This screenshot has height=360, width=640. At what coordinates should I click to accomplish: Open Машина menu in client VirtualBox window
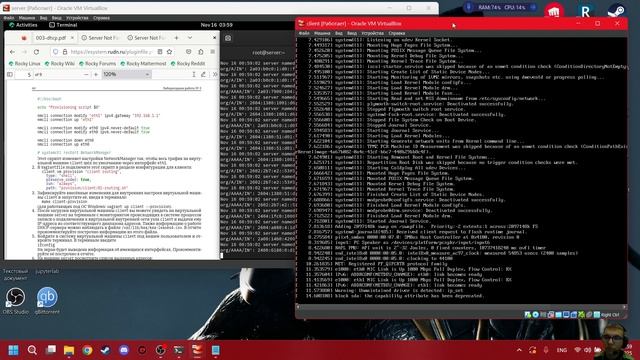click(x=322, y=33)
